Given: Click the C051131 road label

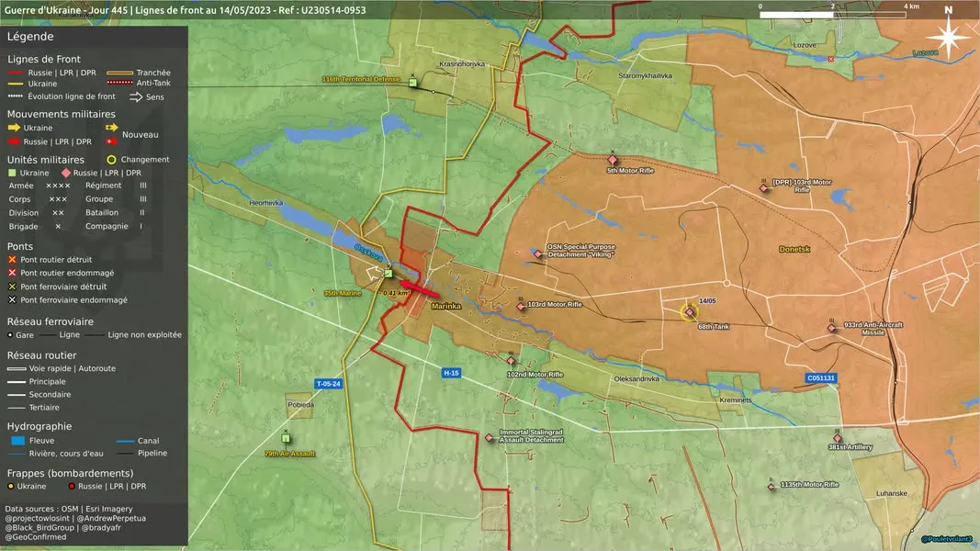Looking at the screenshot, I should (820, 378).
